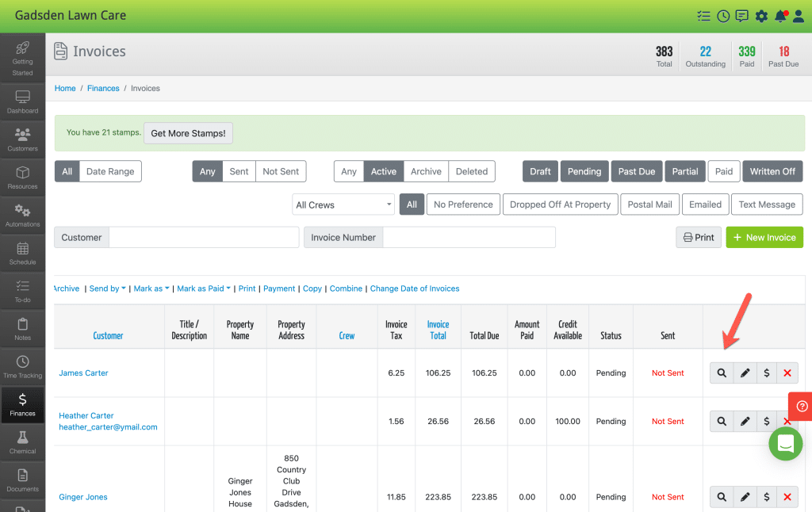
Task: Open Time Tracking from sidebar
Action: pos(22,366)
